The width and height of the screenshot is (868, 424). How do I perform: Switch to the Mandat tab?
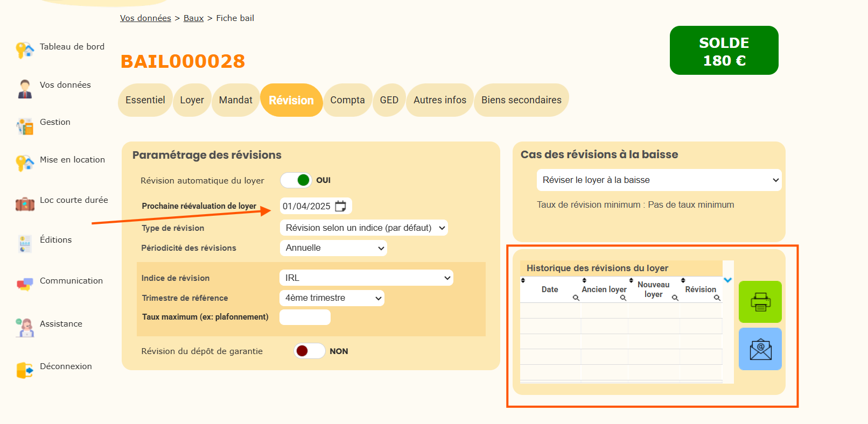(236, 100)
